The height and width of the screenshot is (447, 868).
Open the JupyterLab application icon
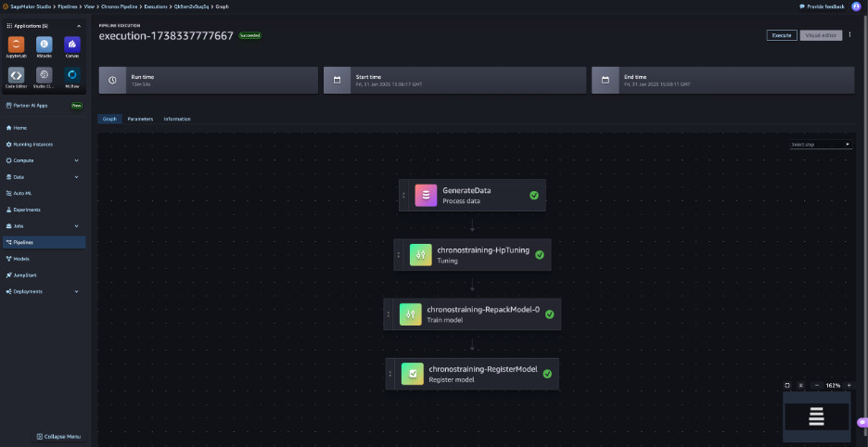tap(17, 45)
